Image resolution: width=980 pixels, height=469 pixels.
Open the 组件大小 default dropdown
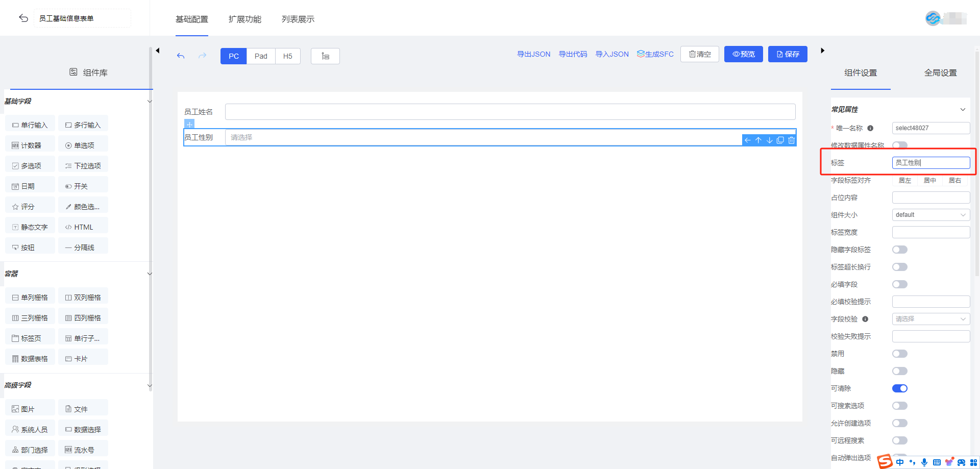930,215
